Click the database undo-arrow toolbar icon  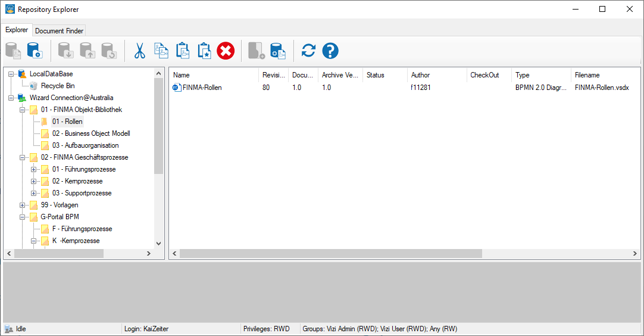109,51
